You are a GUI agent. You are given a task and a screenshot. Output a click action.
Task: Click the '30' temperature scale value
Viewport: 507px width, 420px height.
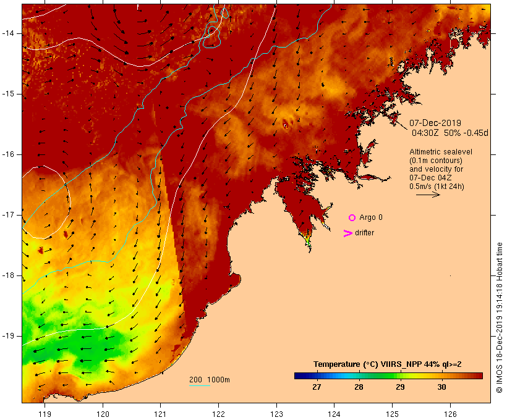pyautogui.click(x=441, y=387)
